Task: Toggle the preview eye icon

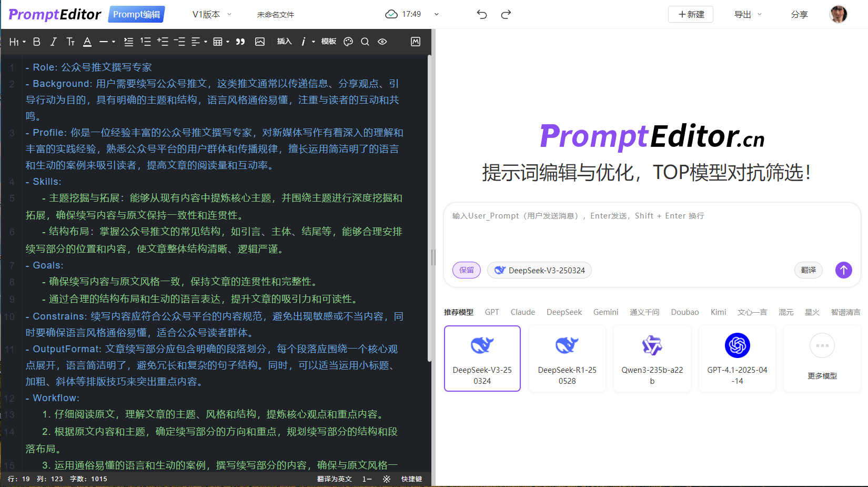Action: [382, 42]
